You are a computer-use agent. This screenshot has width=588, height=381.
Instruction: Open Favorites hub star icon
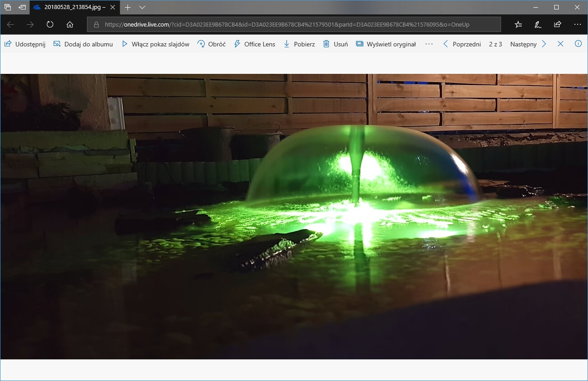pyautogui.click(x=518, y=24)
